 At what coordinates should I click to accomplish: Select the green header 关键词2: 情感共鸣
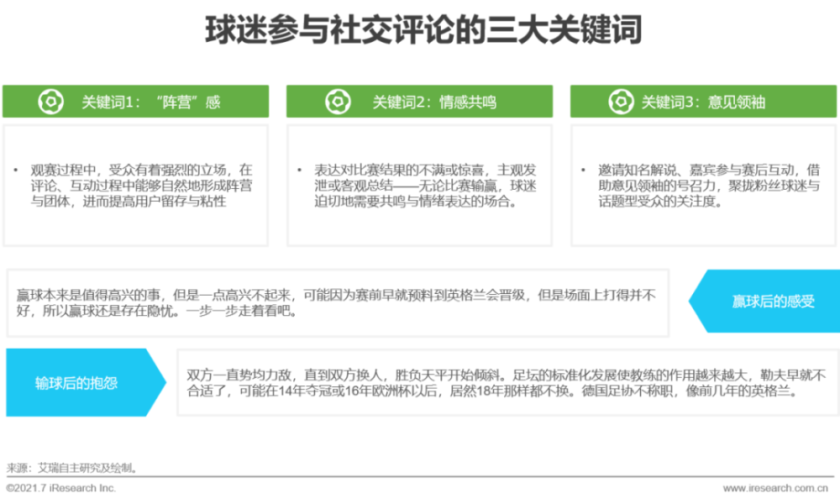(419, 102)
